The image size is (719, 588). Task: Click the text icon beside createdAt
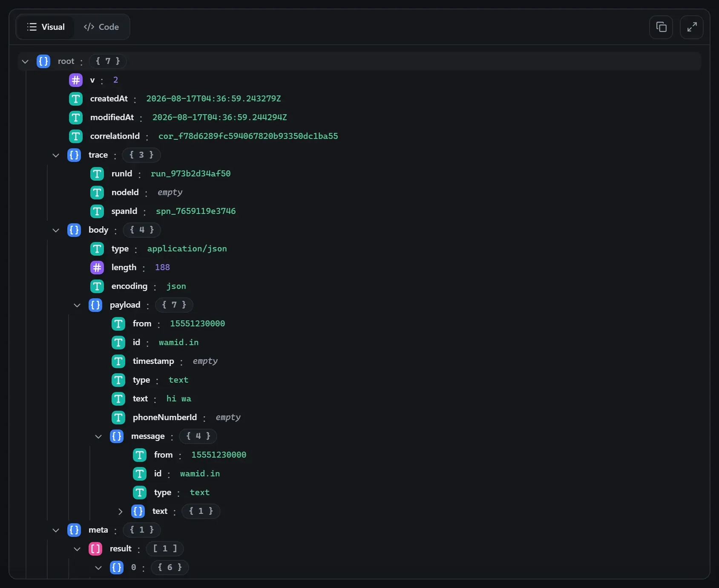pyautogui.click(x=76, y=99)
